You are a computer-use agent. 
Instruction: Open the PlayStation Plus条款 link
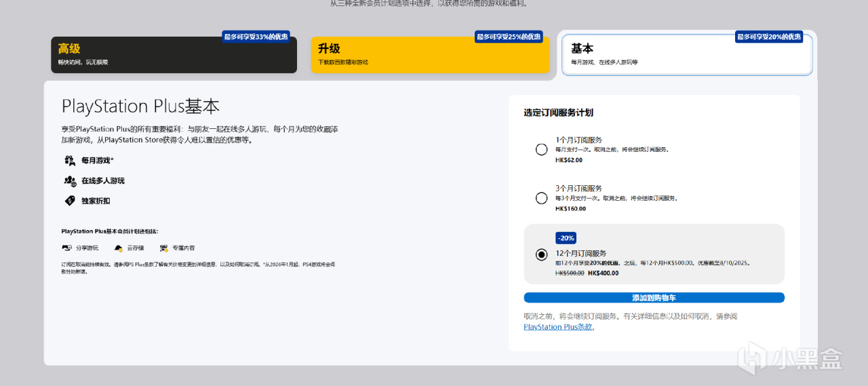pos(559,327)
